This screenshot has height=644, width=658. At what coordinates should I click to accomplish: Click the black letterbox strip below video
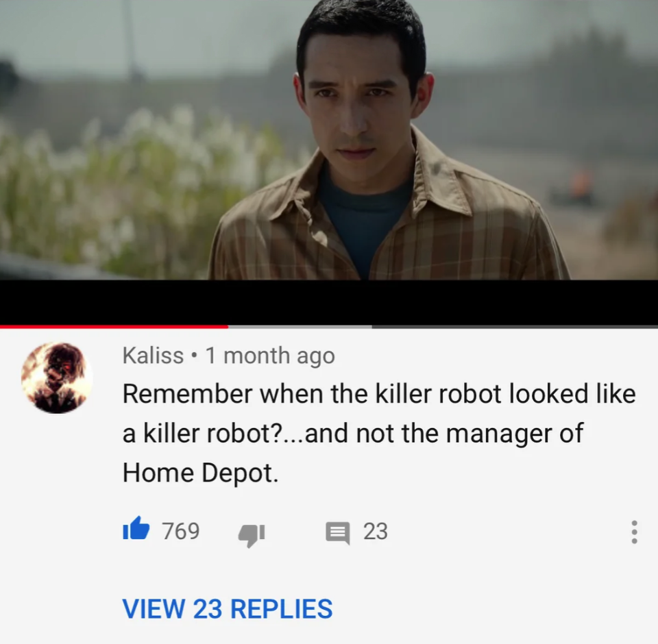coord(329,301)
